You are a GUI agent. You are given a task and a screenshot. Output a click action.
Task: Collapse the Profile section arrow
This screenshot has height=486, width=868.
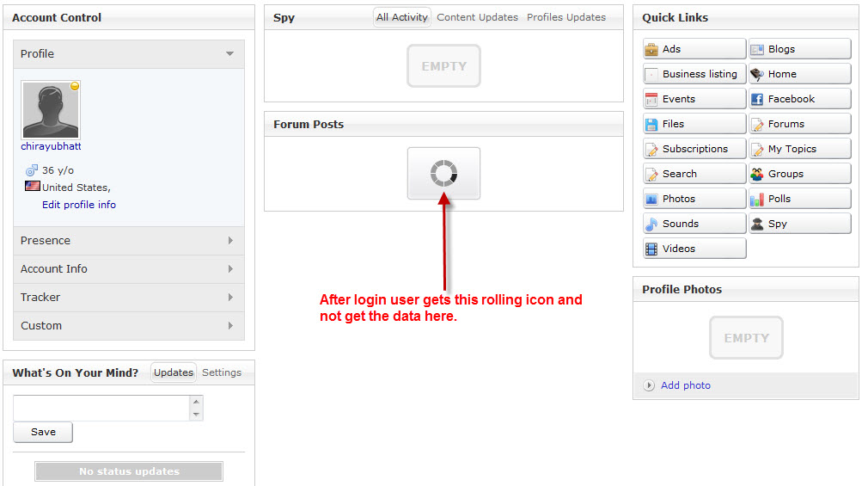click(x=229, y=53)
